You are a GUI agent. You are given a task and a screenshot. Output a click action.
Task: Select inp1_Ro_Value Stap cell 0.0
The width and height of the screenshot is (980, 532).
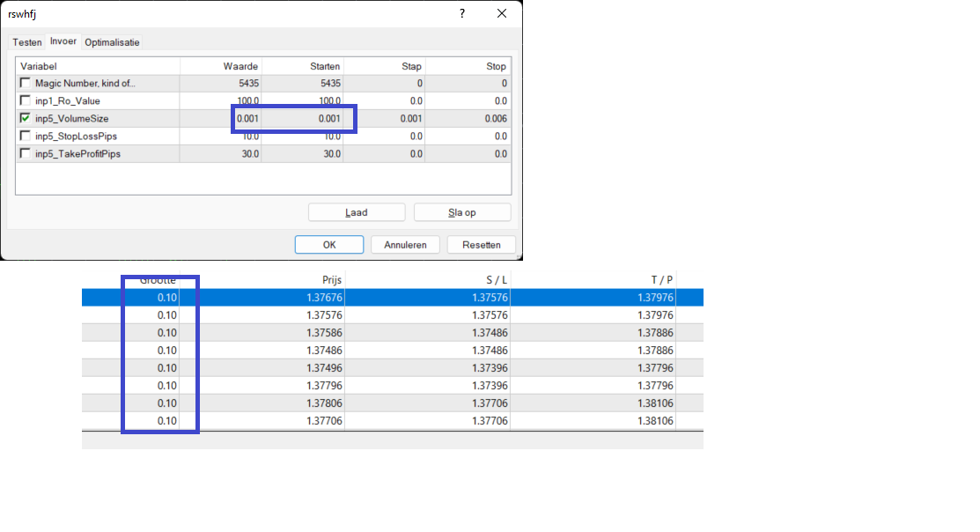coord(385,100)
